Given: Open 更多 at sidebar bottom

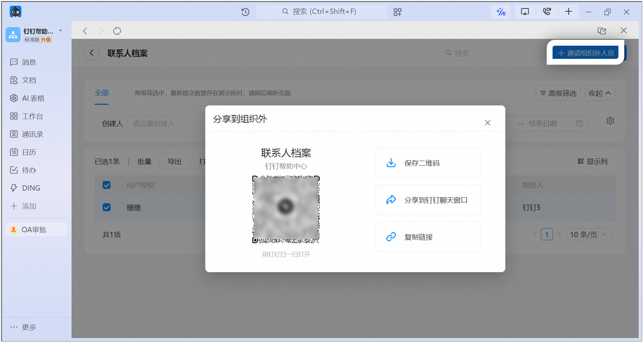Looking at the screenshot, I should [x=23, y=328].
